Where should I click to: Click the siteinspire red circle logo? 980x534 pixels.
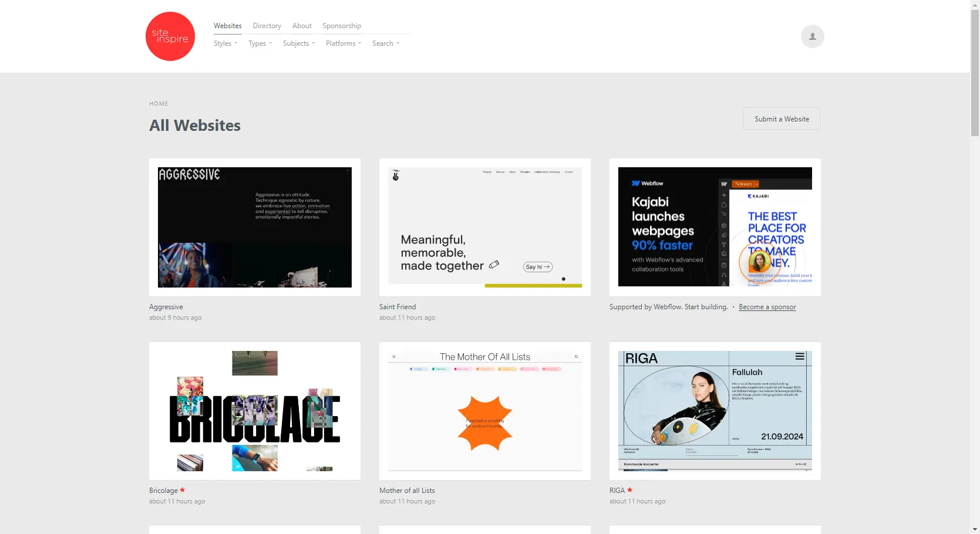tap(170, 36)
